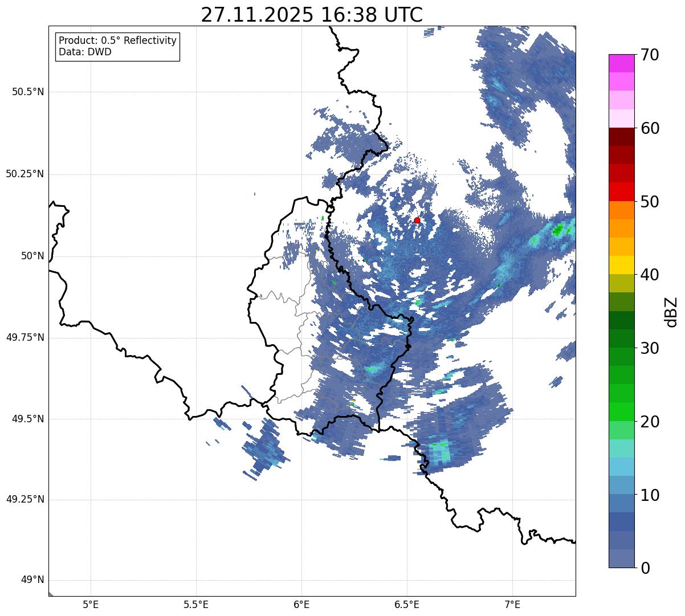Click the 6°E longitude label
Image resolution: width=685 pixels, height=616 pixels.
tap(301, 604)
